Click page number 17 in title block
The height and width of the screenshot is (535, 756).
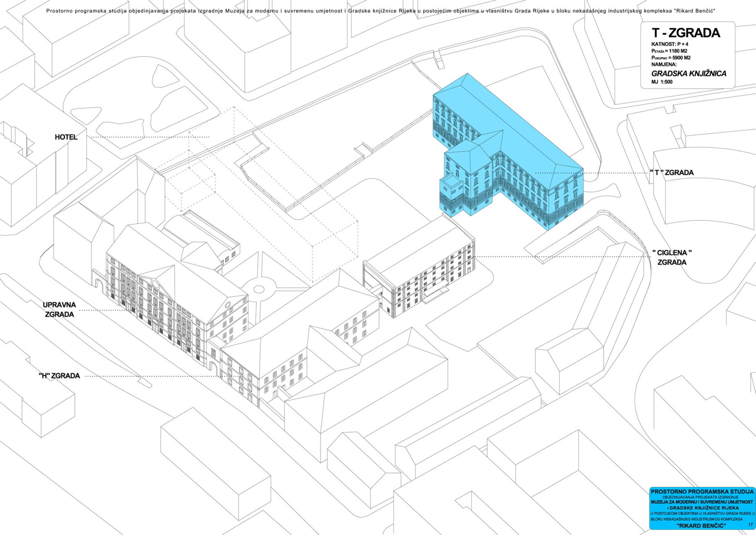coord(750,525)
